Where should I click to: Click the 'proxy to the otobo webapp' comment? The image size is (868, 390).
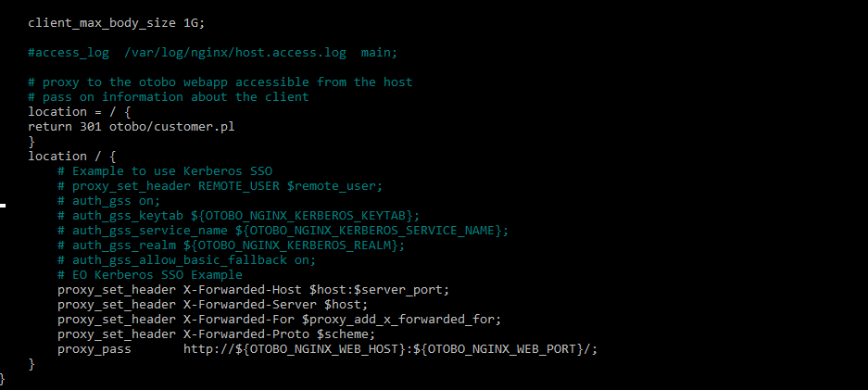pyautogui.click(x=220, y=82)
